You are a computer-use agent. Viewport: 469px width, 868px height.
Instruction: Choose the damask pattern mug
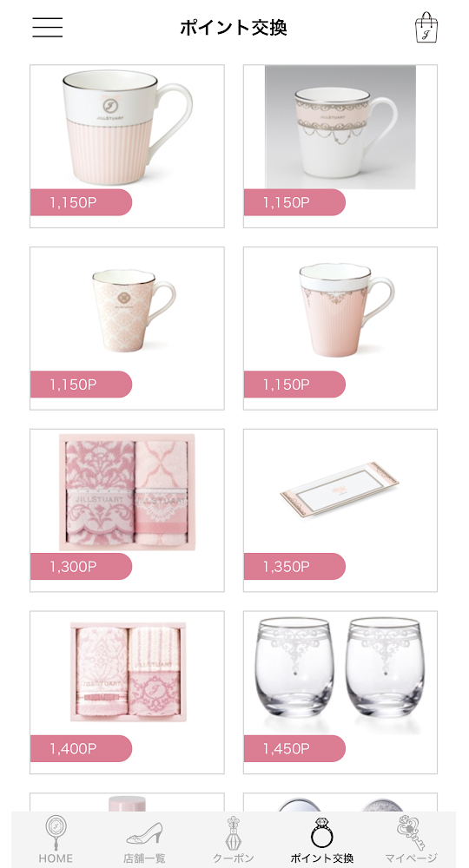(x=134, y=311)
